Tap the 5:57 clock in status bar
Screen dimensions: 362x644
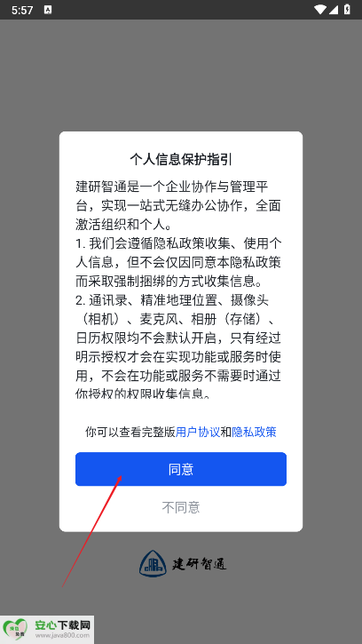point(22,10)
